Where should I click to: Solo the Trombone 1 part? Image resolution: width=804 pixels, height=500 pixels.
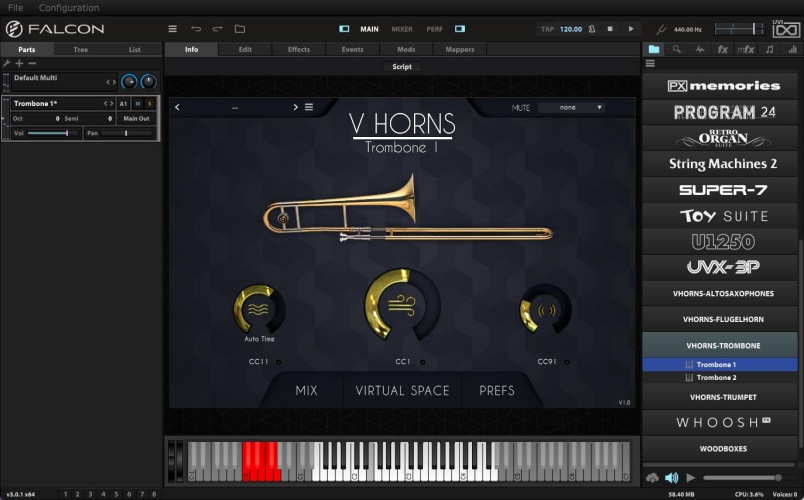(150, 104)
